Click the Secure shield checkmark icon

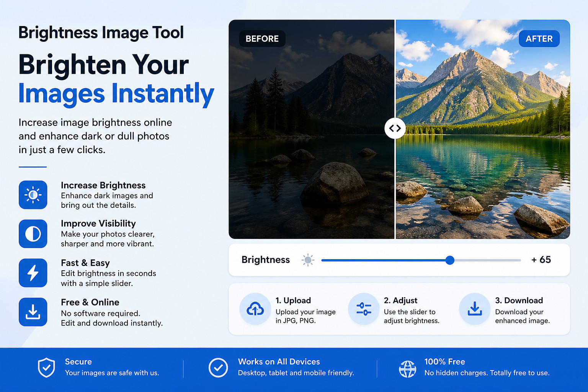tap(46, 368)
